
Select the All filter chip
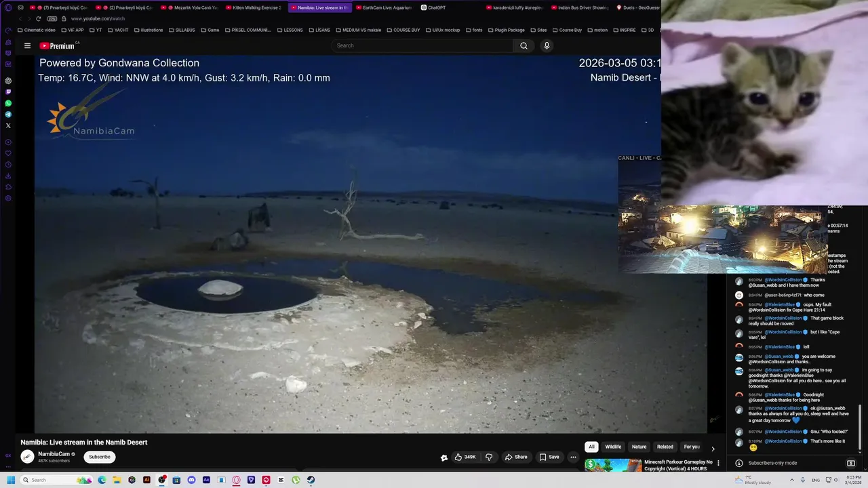tap(591, 447)
